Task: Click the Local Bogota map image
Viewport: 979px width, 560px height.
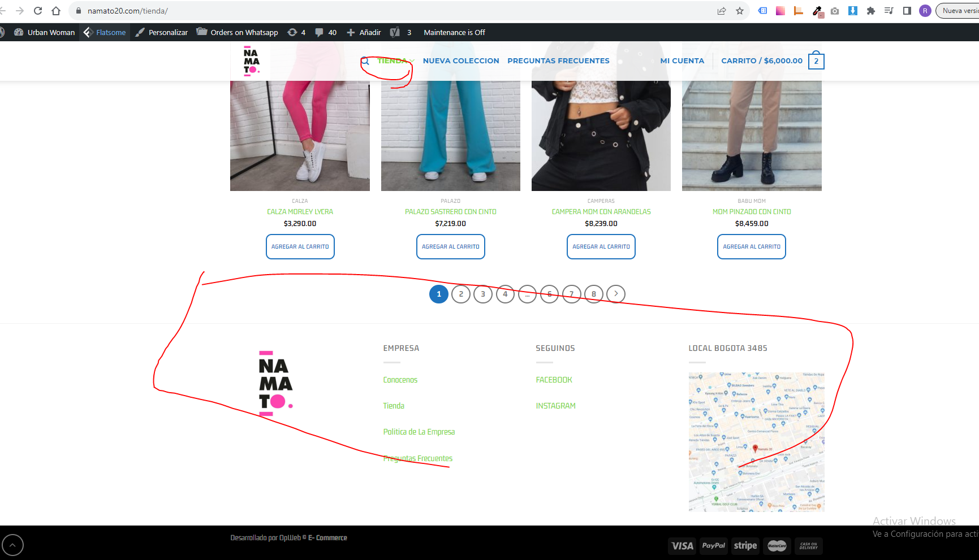Action: coord(757,442)
